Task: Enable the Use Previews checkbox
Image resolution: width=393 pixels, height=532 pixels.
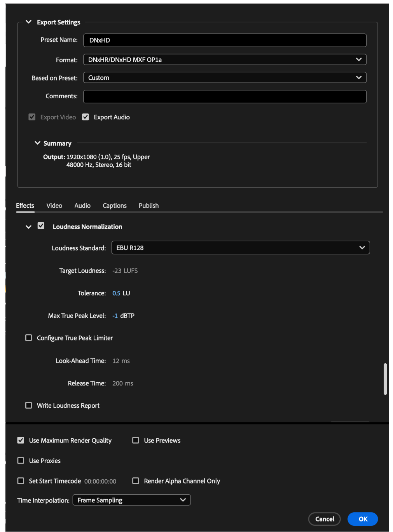Action: pos(136,440)
